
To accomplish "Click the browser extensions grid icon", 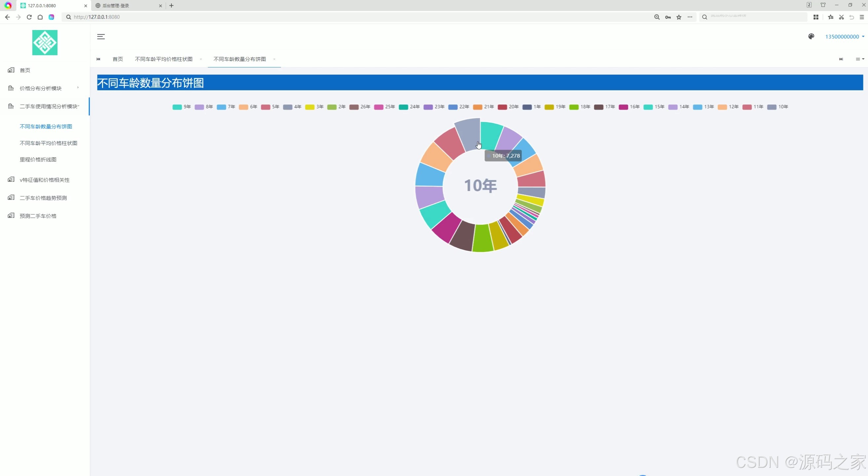I will pyautogui.click(x=816, y=17).
